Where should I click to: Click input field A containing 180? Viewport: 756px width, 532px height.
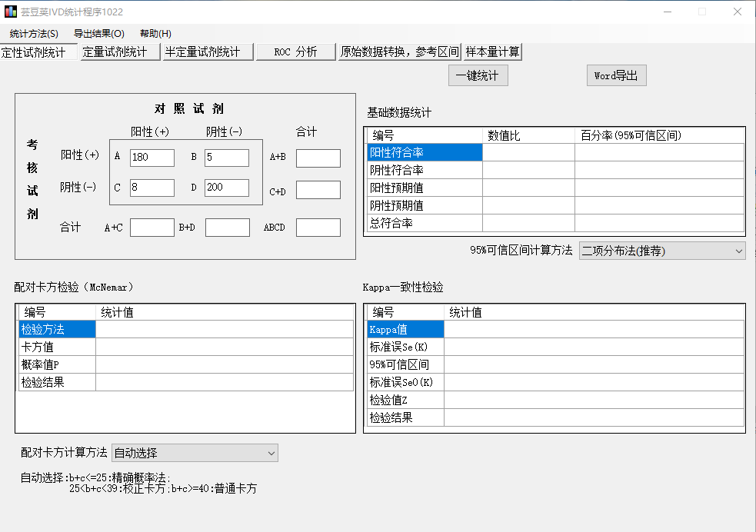[152, 158]
